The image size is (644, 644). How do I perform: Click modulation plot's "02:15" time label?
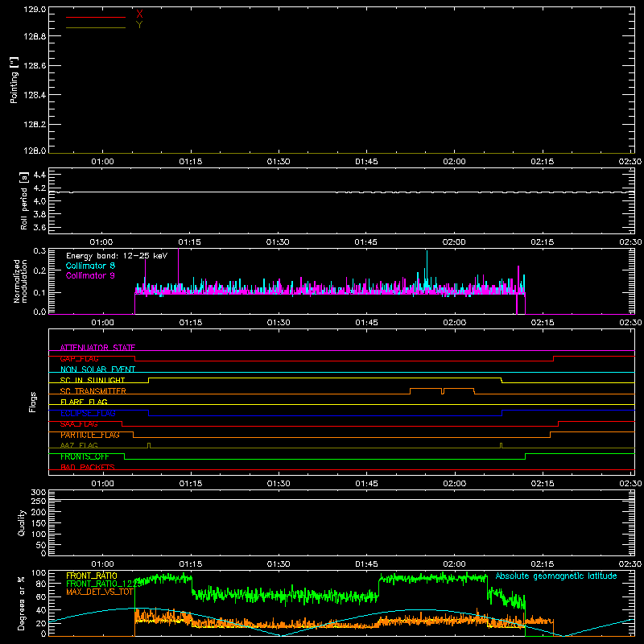542,323
